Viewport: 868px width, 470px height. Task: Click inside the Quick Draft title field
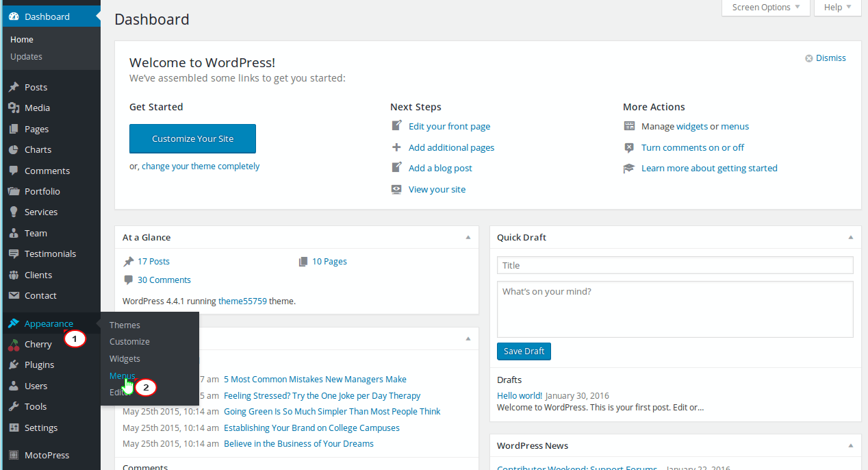point(675,265)
